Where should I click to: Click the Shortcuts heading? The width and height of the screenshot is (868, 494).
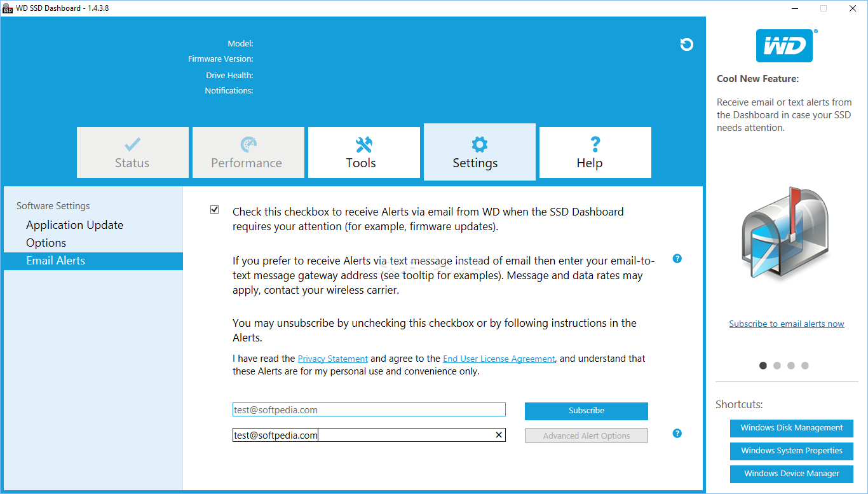click(x=739, y=404)
